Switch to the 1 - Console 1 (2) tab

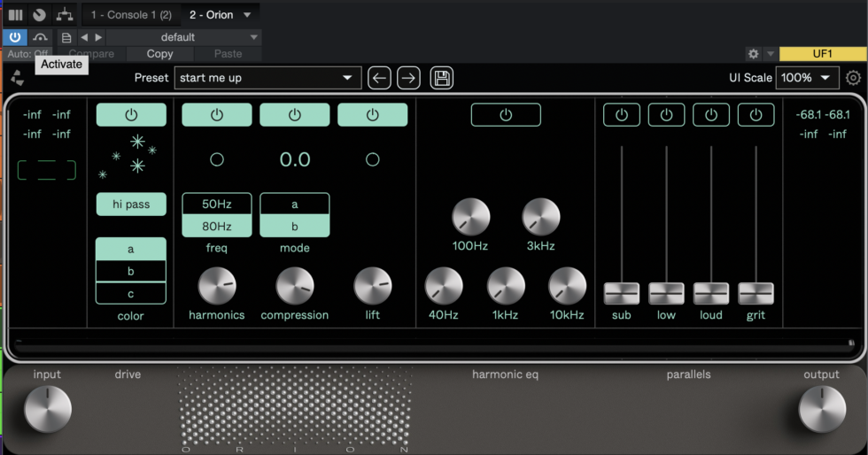click(131, 15)
